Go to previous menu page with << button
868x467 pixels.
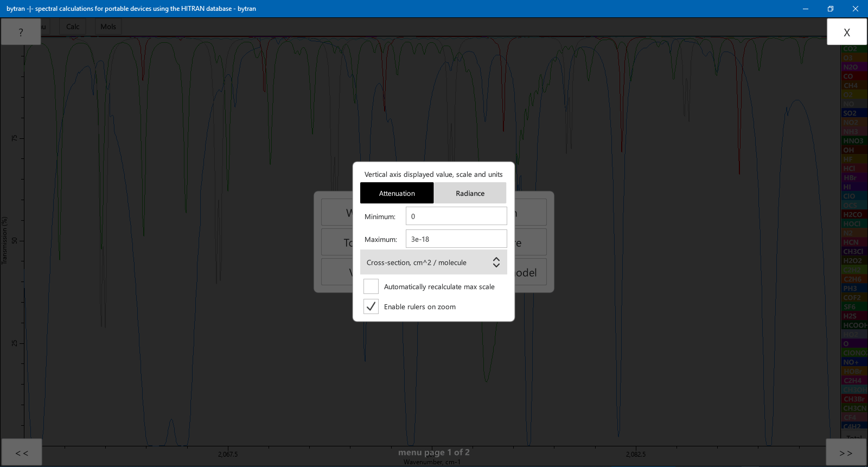pyautogui.click(x=22, y=452)
